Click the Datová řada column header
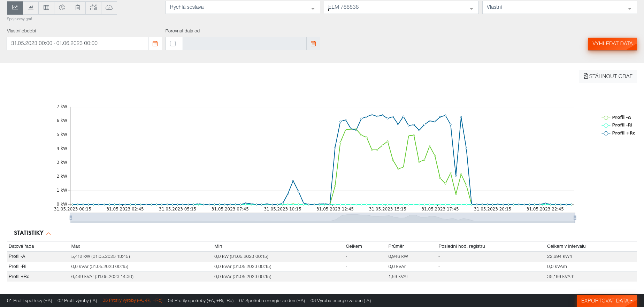The height and width of the screenshot is (307, 644). tap(21, 246)
